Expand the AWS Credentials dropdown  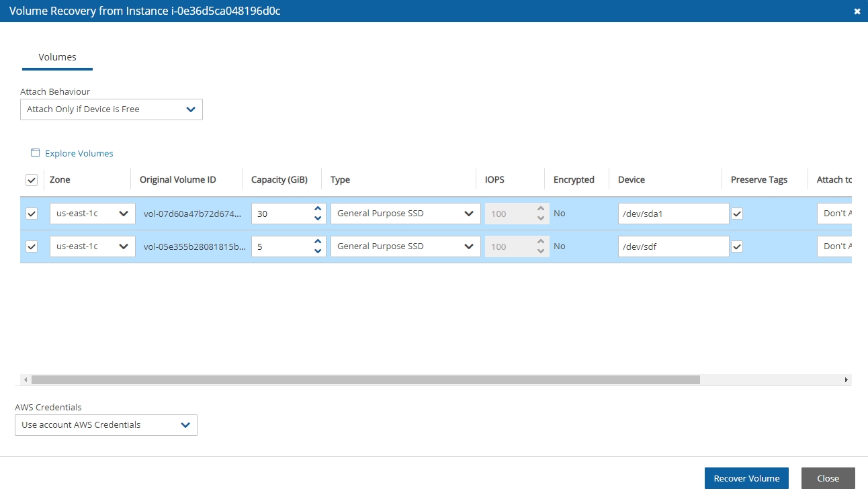[106, 425]
